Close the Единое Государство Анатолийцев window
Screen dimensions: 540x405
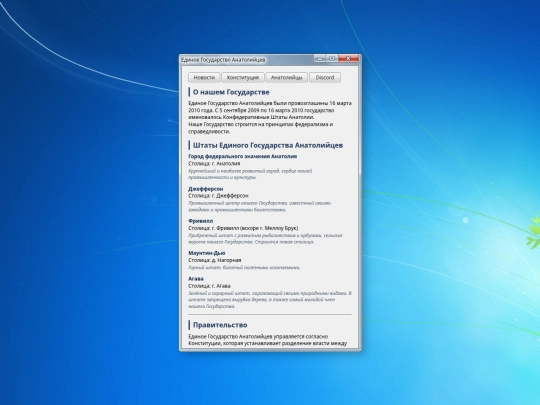pyautogui.click(x=348, y=59)
